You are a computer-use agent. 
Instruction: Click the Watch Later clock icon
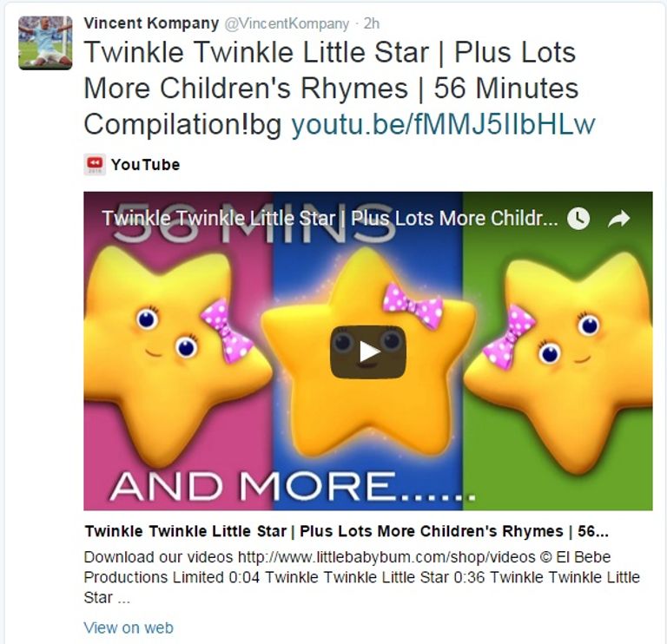point(578,219)
